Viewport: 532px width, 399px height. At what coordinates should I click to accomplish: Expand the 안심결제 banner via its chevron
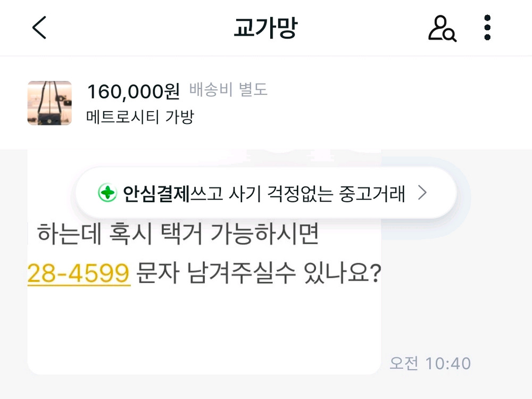pyautogui.click(x=422, y=194)
